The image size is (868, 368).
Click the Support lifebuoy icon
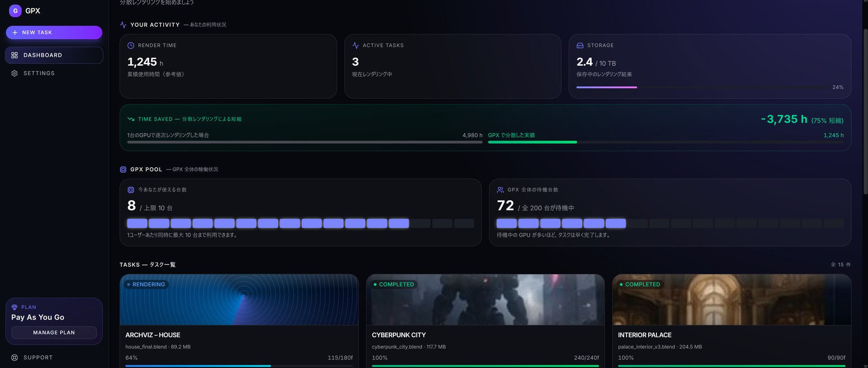coord(14,358)
